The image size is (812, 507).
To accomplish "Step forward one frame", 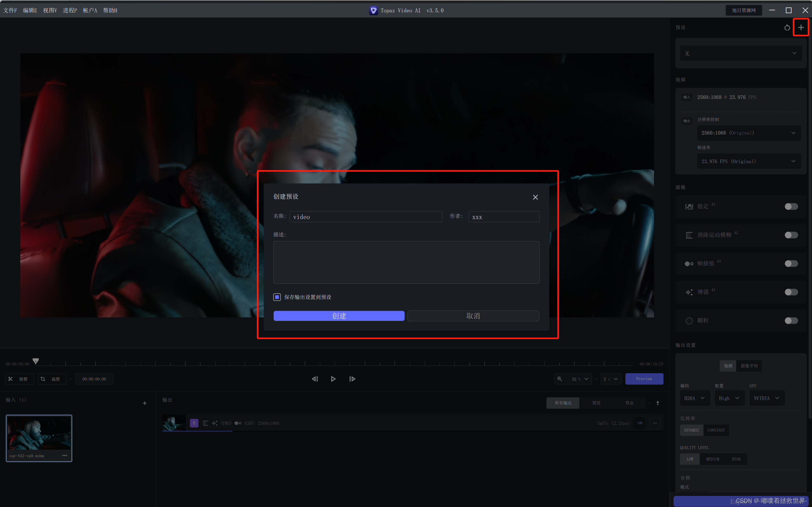I will point(352,379).
